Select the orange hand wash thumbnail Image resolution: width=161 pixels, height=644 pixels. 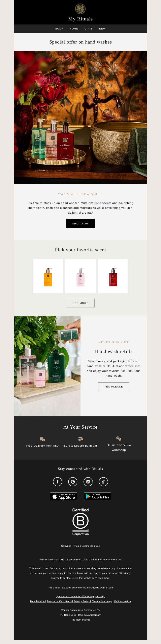coord(48,276)
